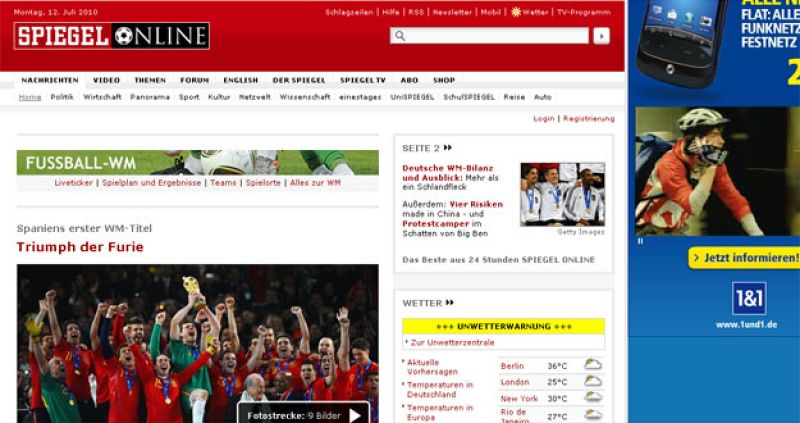Image resolution: width=800 pixels, height=423 pixels.
Task: Expand the SEITE 2 section arrows
Action: (x=447, y=148)
